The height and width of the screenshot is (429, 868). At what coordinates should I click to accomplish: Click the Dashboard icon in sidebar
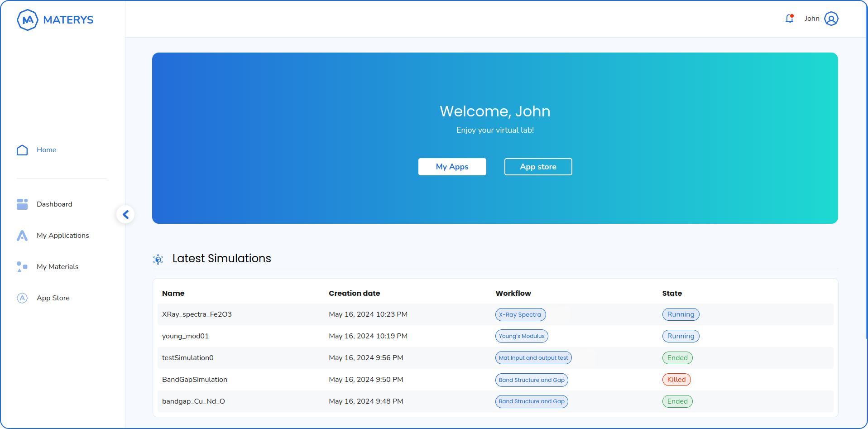pyautogui.click(x=22, y=204)
